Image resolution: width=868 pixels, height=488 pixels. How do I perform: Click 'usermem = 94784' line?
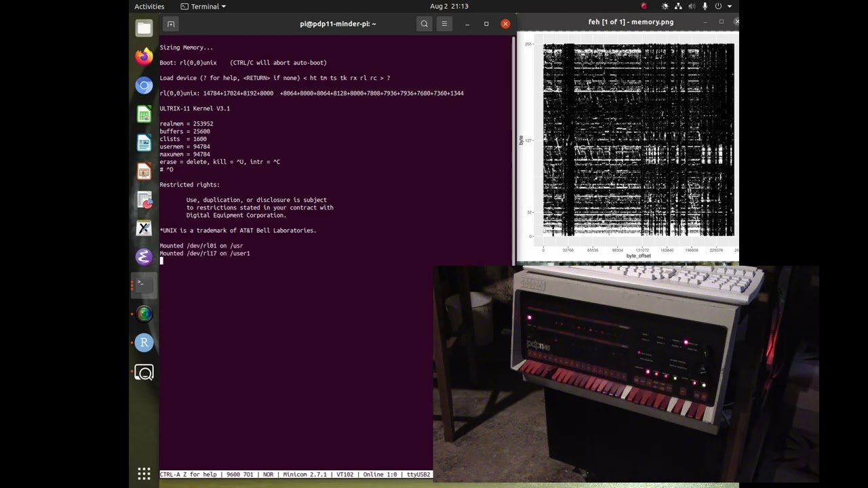point(184,146)
